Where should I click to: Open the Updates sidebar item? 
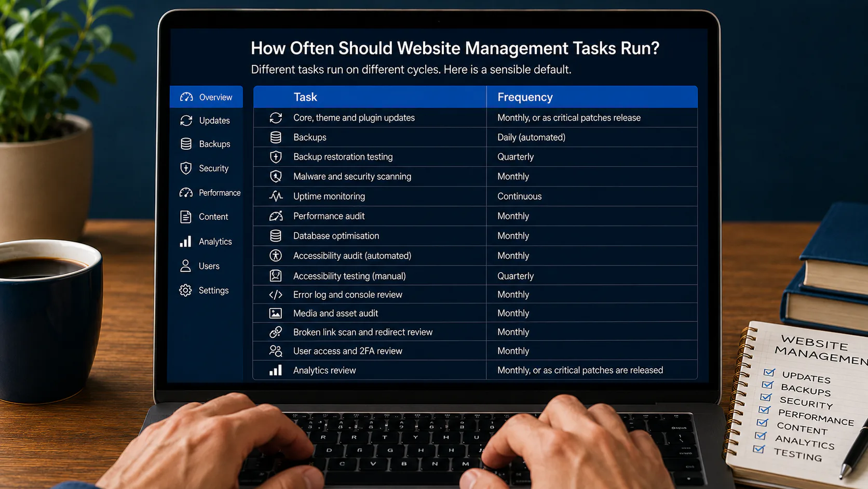pyautogui.click(x=206, y=121)
